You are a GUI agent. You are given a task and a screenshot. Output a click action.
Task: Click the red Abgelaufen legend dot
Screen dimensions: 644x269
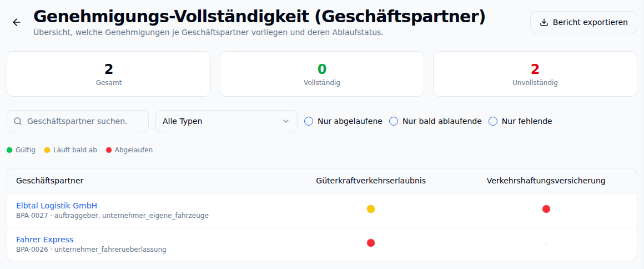pos(109,150)
